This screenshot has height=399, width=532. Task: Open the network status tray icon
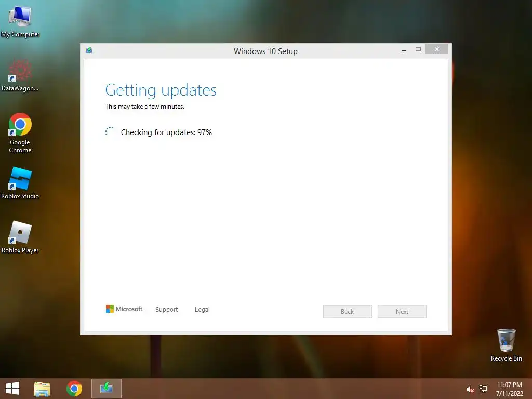(x=483, y=389)
